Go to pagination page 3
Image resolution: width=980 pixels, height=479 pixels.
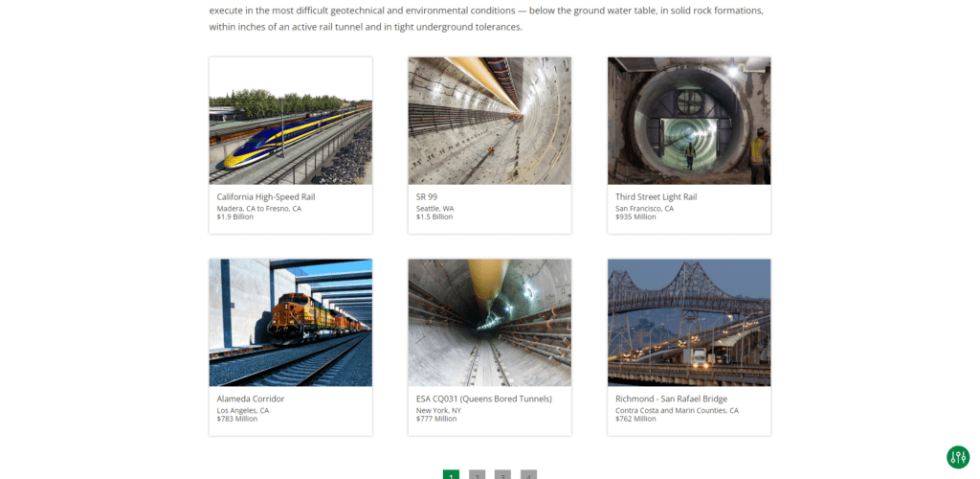coord(502,474)
